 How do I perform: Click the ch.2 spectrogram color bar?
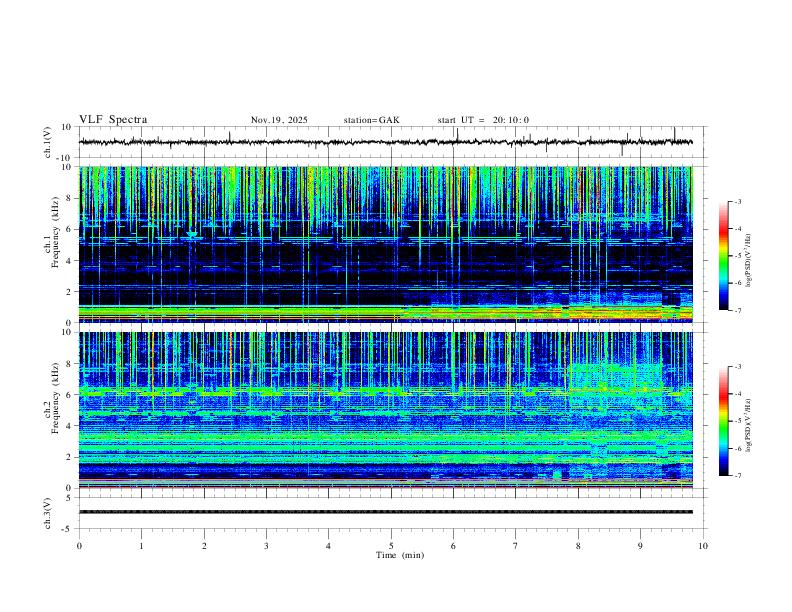coord(723,421)
